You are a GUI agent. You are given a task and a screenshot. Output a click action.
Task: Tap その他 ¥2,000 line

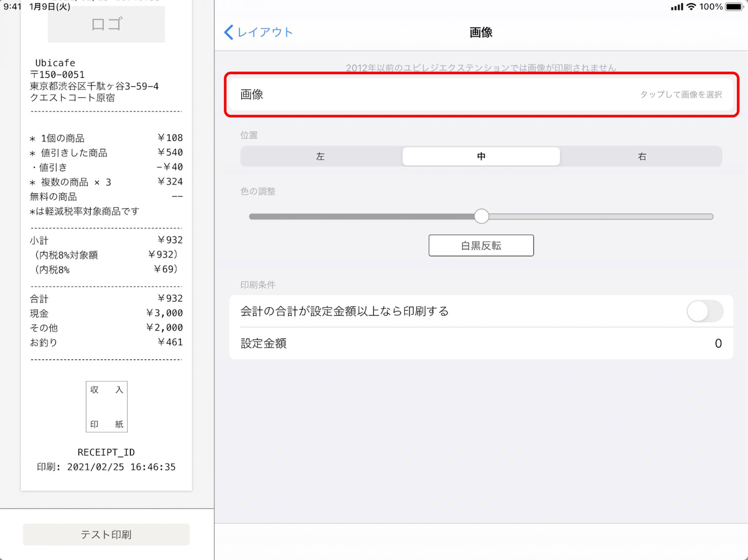[x=106, y=328]
